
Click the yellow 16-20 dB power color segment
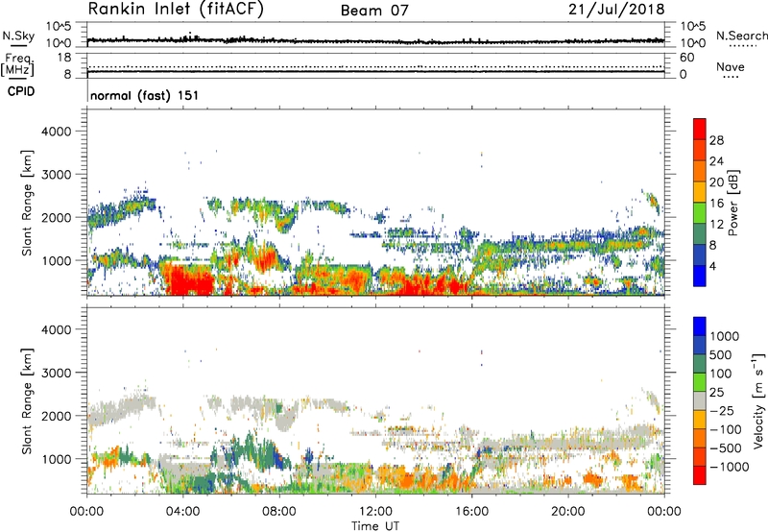700,191
